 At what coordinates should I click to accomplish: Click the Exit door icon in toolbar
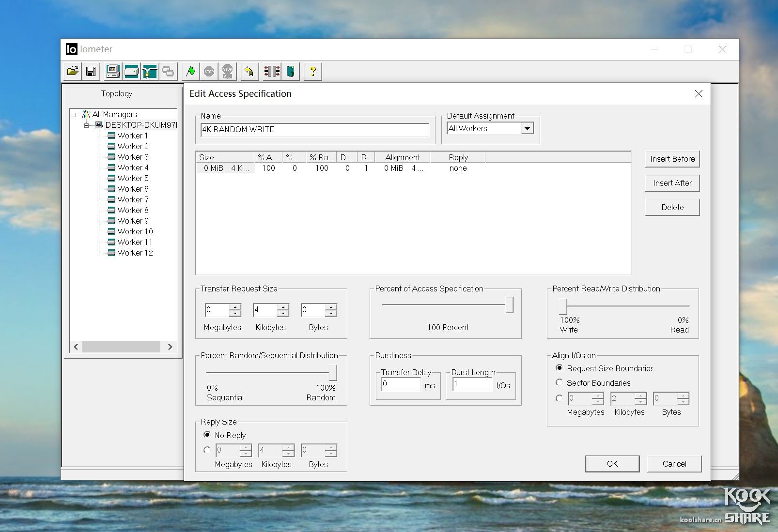291,72
